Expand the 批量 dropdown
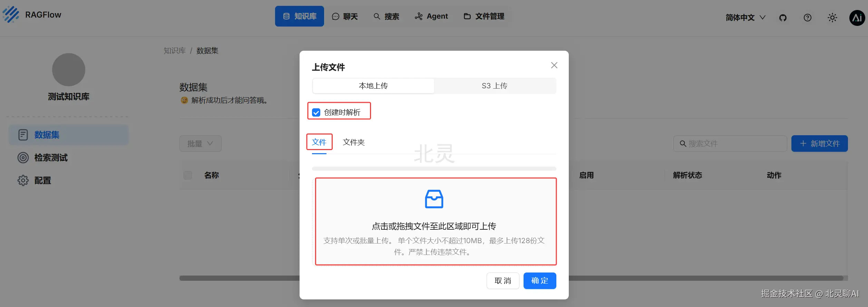The width and height of the screenshot is (868, 307). [x=201, y=143]
